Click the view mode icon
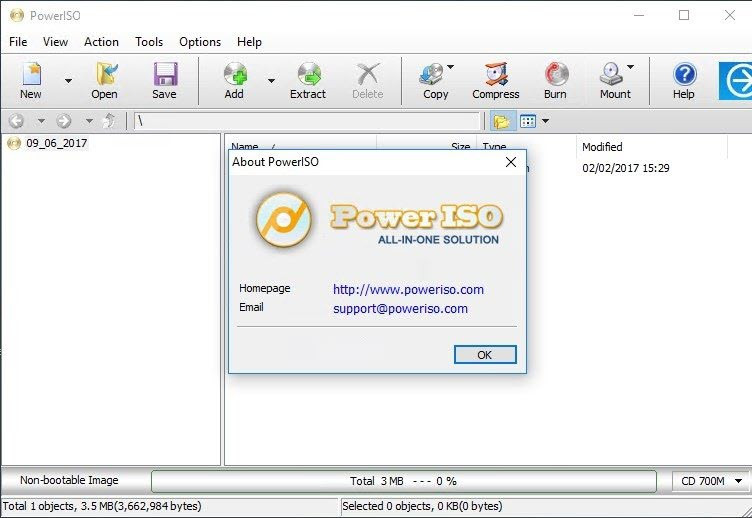The width and height of the screenshot is (752, 518). click(x=528, y=121)
